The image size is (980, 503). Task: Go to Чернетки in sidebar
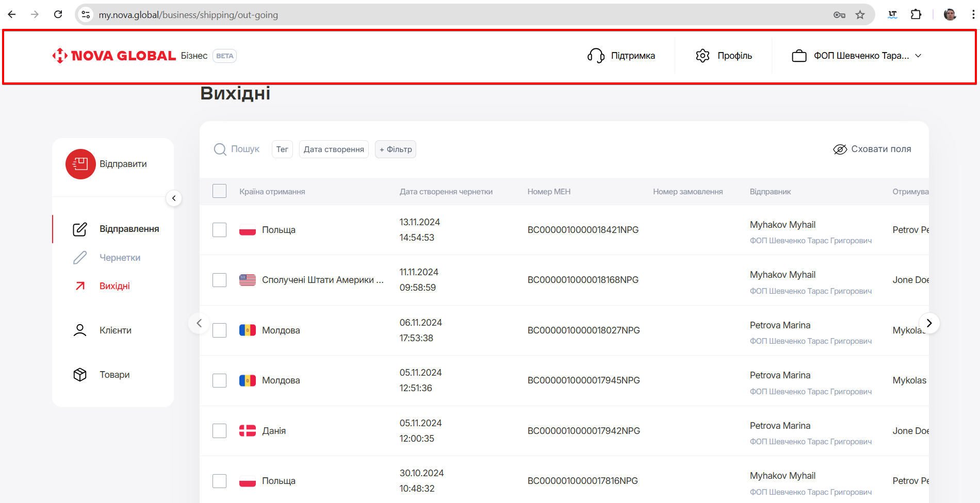(120, 258)
